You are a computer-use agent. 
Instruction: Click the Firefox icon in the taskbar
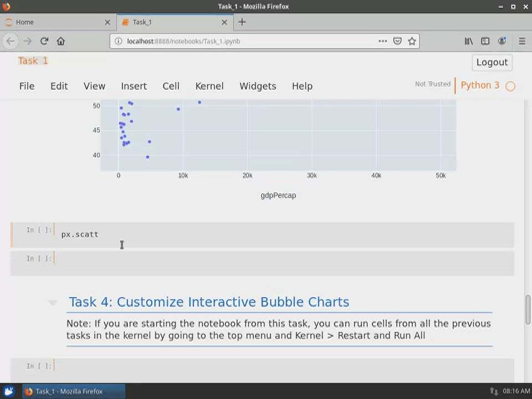28,391
